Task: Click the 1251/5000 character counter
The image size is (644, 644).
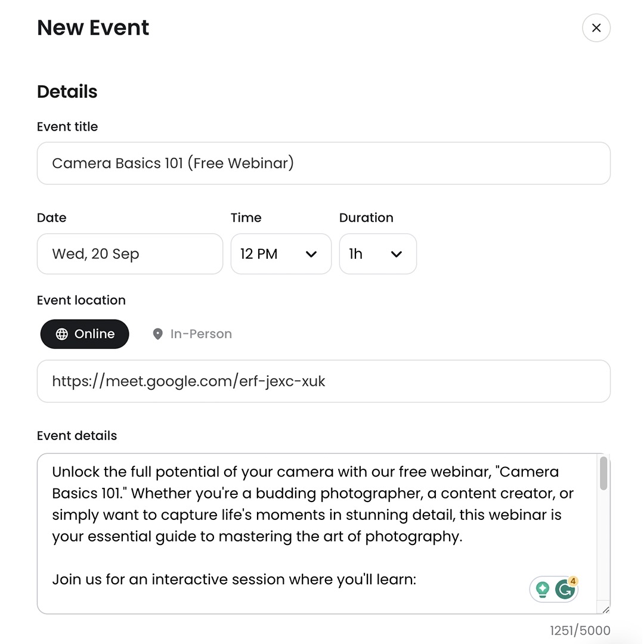Action: 579,630
